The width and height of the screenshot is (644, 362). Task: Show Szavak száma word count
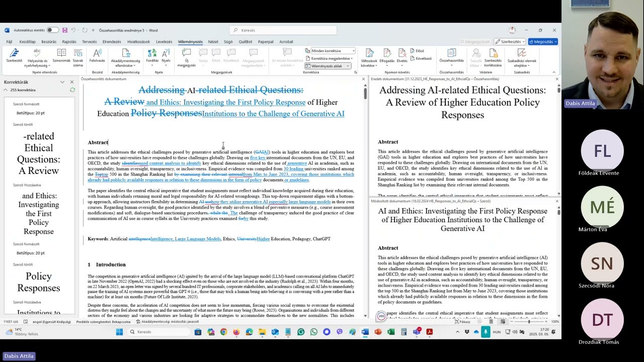(x=78, y=58)
